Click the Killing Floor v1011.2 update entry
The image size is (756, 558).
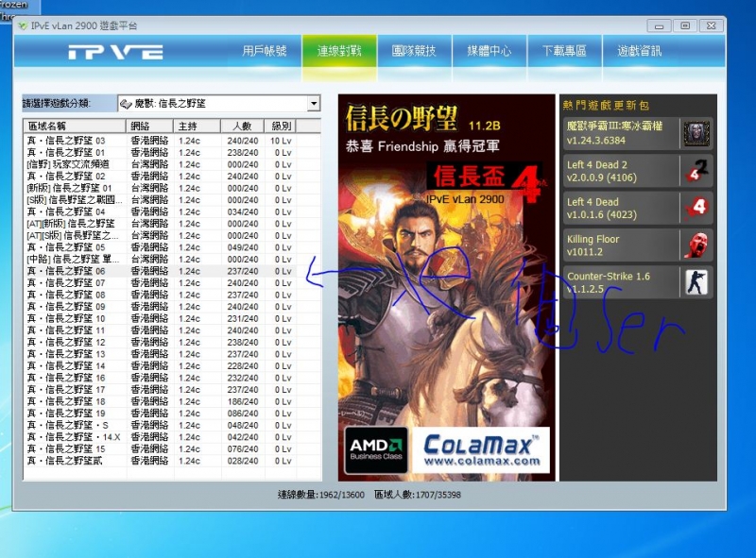coord(624,245)
